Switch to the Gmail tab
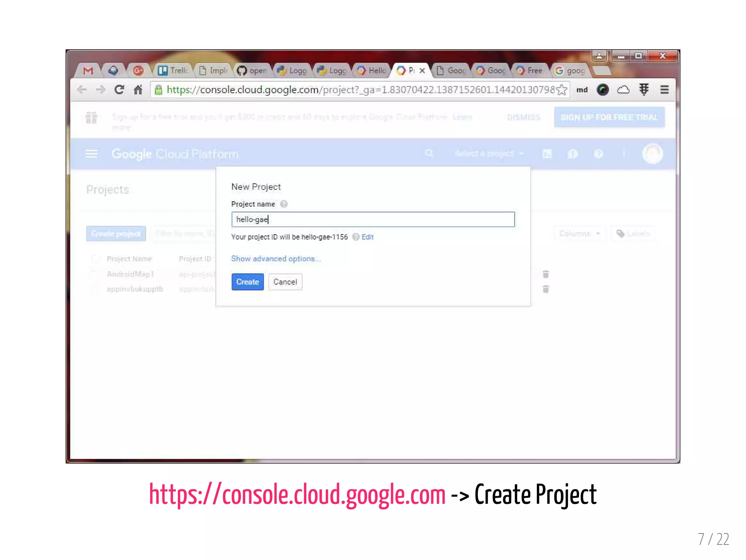 coord(88,70)
